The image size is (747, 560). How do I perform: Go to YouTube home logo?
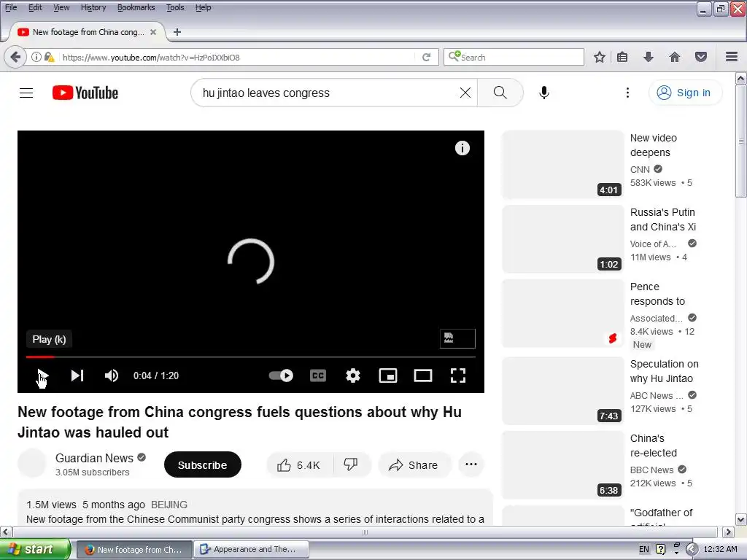(85, 93)
